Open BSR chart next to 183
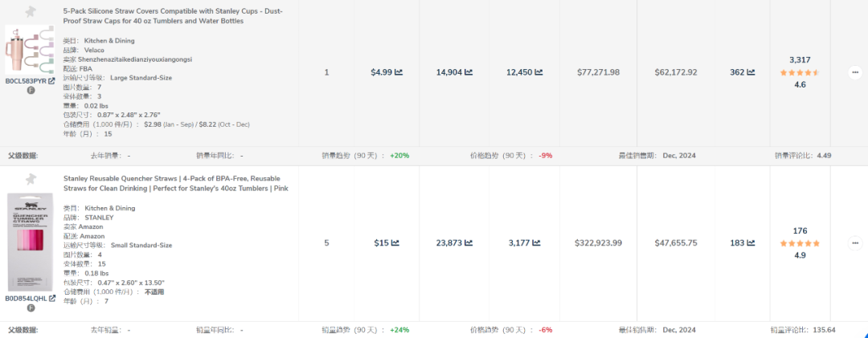Viewport: 868px width, 338px height. (x=751, y=242)
